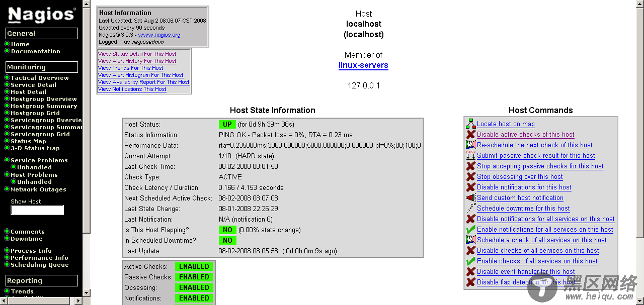
Task: Click the PASV icon beside Submit passive check result
Action: (470, 155)
